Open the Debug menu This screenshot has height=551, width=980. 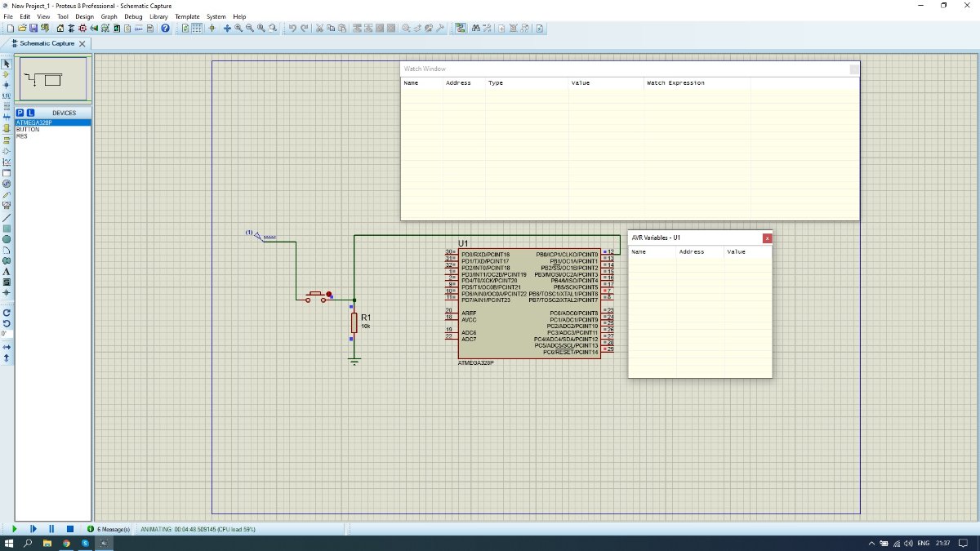pyautogui.click(x=133, y=16)
